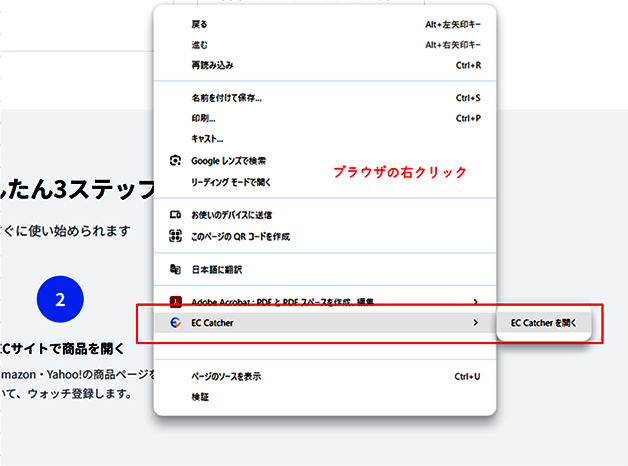Choose Google レンズで検索
The image size is (628, 466).
click(x=325, y=161)
